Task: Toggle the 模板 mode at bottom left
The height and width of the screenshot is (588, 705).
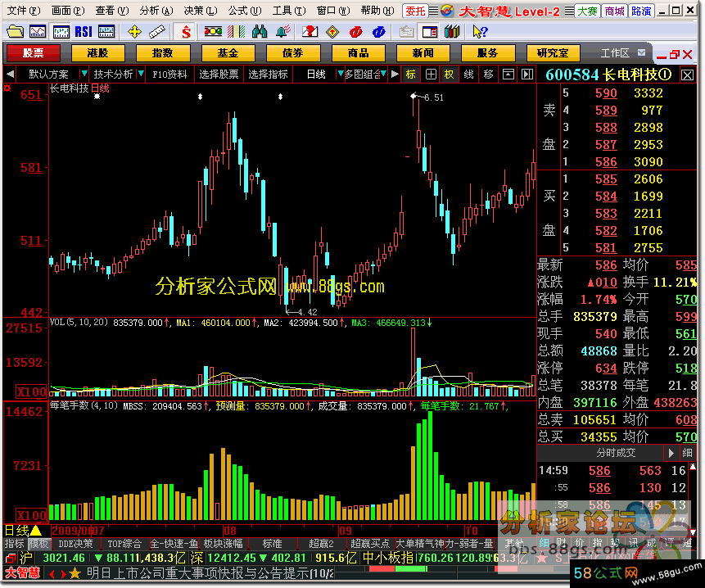Action: pyautogui.click(x=38, y=544)
